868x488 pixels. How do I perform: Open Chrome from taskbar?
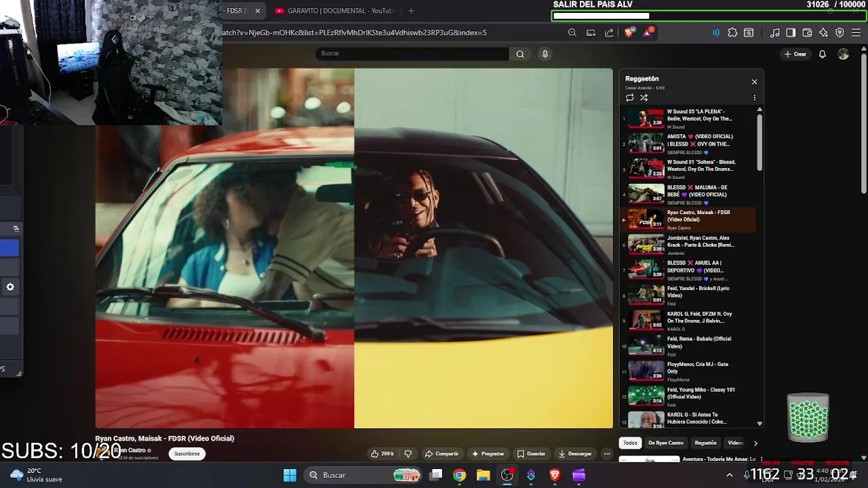click(460, 475)
